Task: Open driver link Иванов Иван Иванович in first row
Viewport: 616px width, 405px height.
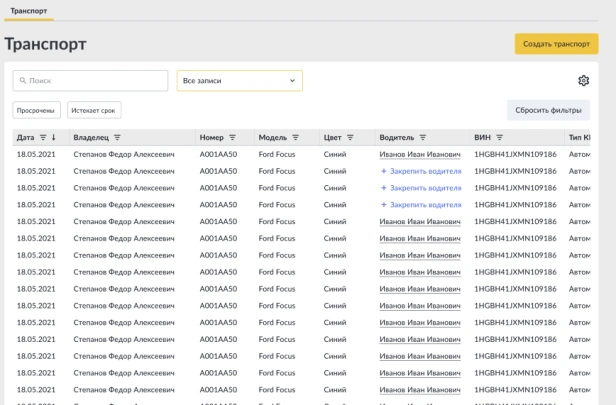Action: pos(420,154)
